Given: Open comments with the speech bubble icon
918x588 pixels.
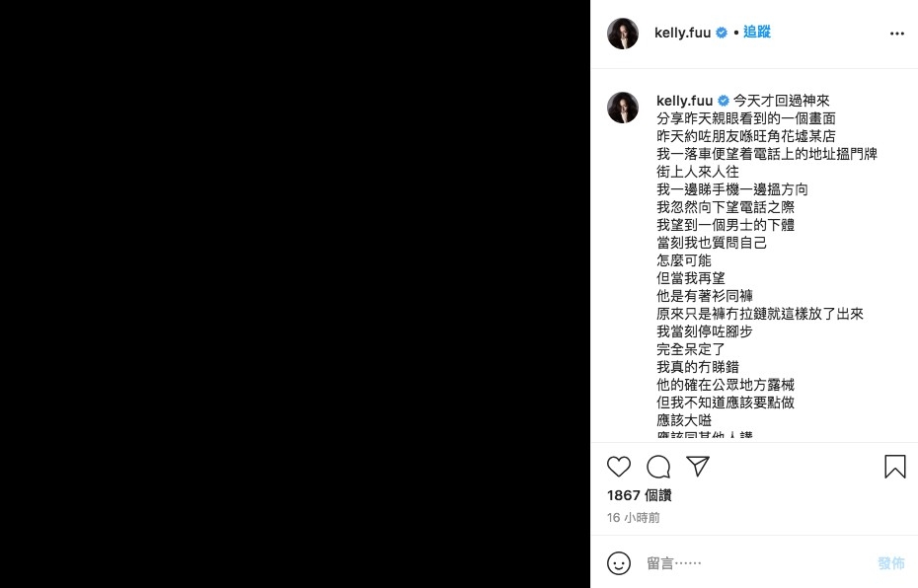Looking at the screenshot, I should coord(658,467).
